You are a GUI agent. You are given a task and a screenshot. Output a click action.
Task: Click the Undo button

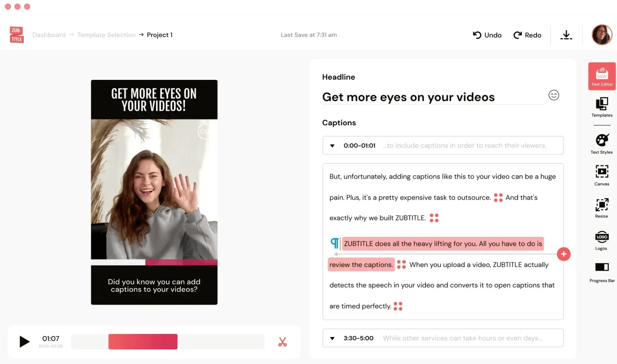click(487, 35)
